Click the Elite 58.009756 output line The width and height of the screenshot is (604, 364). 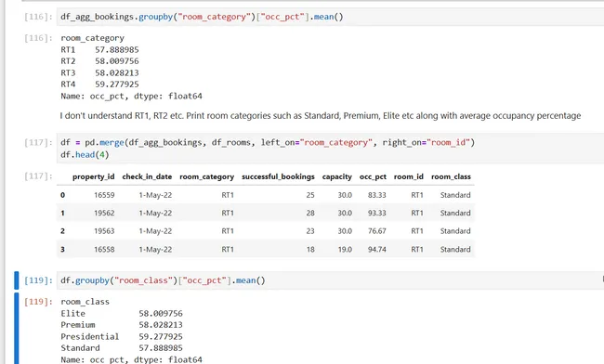coord(122,314)
